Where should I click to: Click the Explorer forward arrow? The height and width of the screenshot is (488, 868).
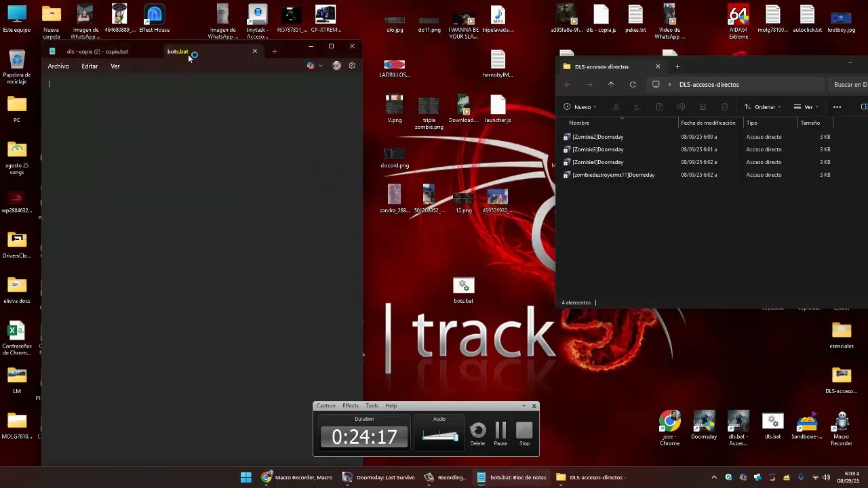[x=589, y=85]
